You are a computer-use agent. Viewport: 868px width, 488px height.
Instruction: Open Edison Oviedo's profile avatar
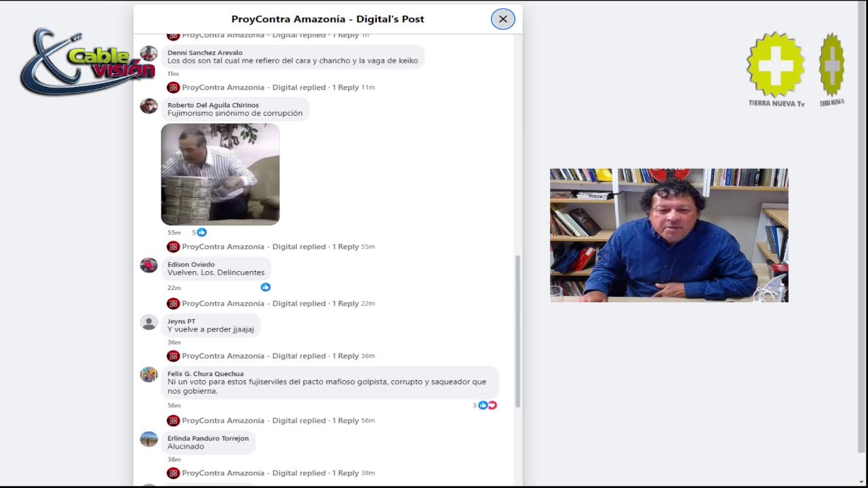[149, 265]
